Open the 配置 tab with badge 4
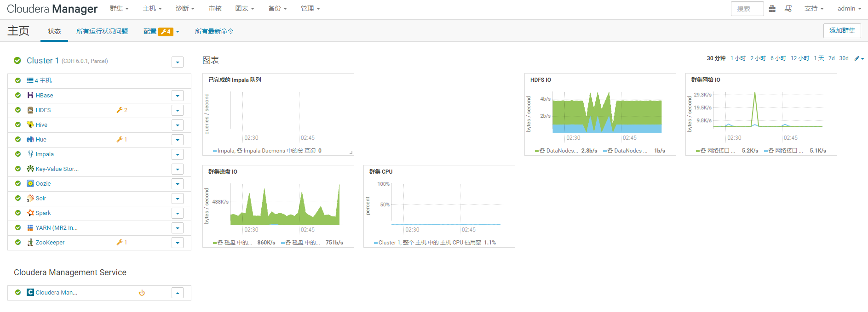Screen dimensions: 868x312 161,31
